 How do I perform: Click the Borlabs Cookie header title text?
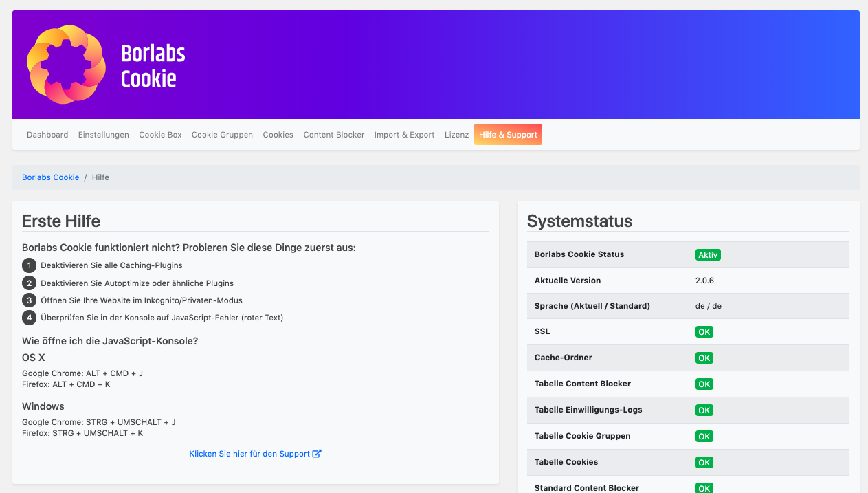pyautogui.click(x=153, y=66)
